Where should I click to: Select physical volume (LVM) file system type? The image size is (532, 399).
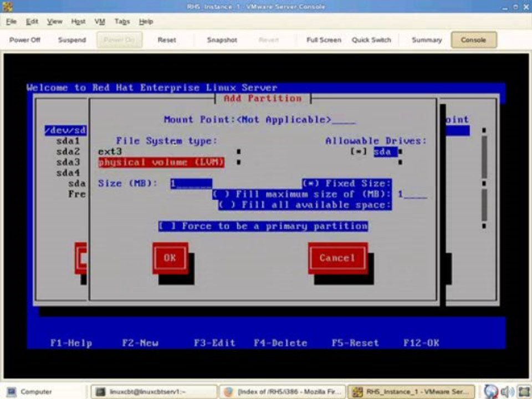tap(161, 162)
